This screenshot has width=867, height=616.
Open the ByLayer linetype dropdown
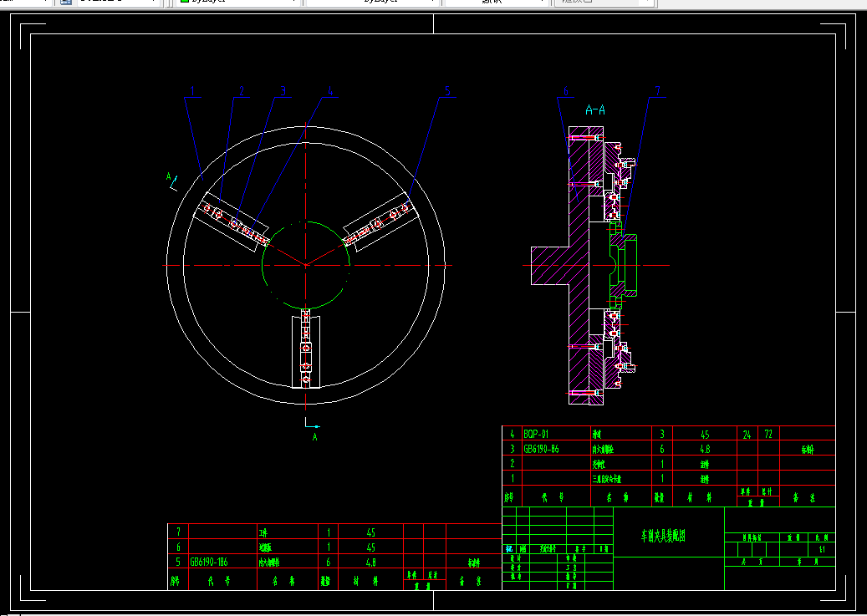tap(373, 2)
